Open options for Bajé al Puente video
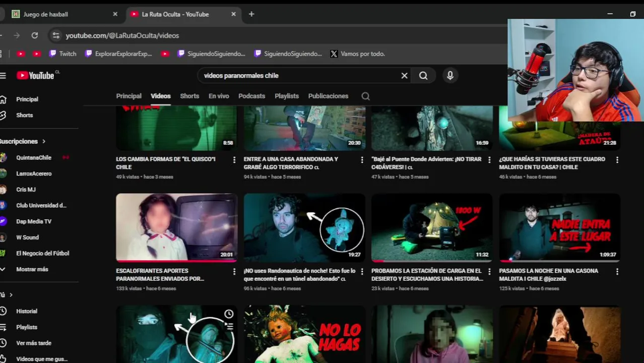Viewport: 644px width, 363px height. pos(489,160)
